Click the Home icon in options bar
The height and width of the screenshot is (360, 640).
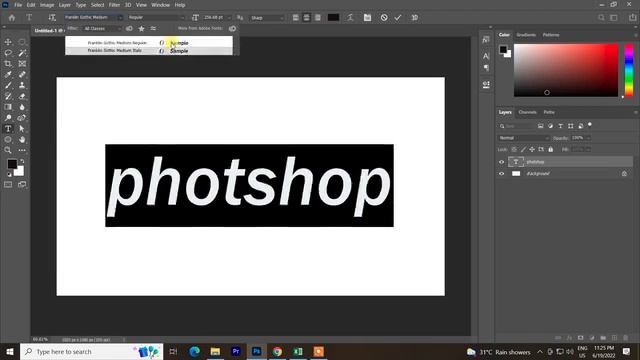click(12, 18)
